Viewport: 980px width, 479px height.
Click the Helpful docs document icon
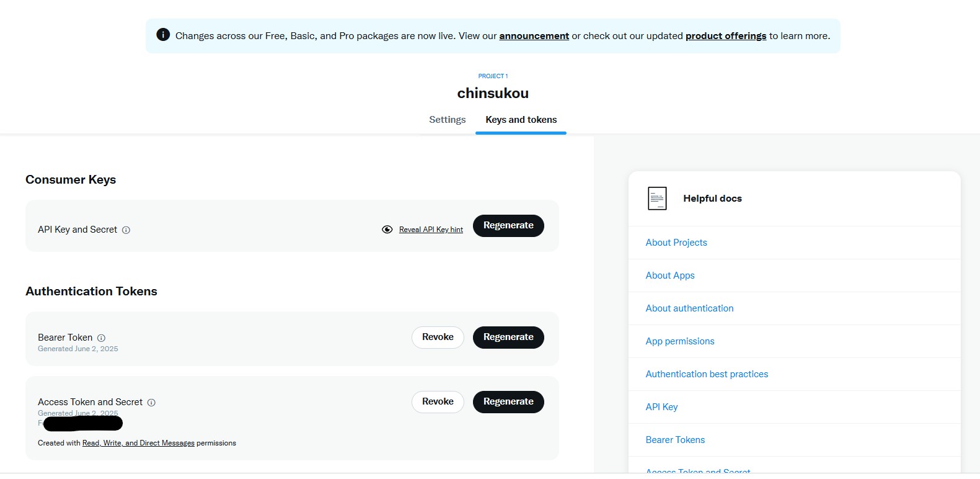pyautogui.click(x=657, y=199)
